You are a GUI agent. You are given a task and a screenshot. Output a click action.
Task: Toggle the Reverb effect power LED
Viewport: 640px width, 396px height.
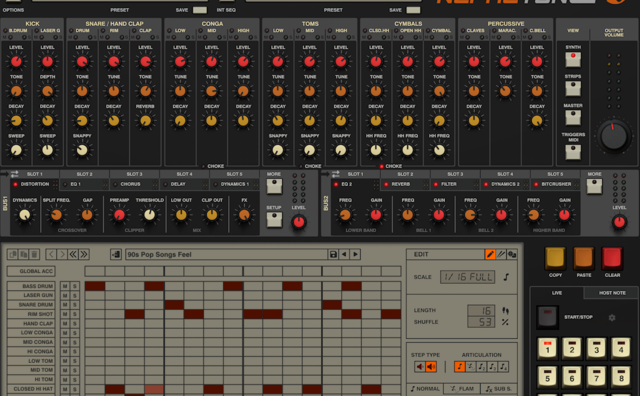coord(386,185)
